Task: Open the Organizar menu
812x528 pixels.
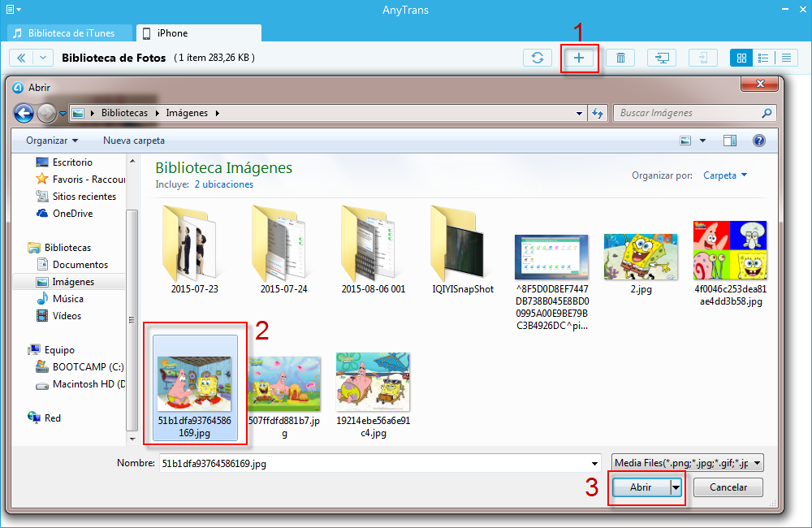Action: pos(52,141)
